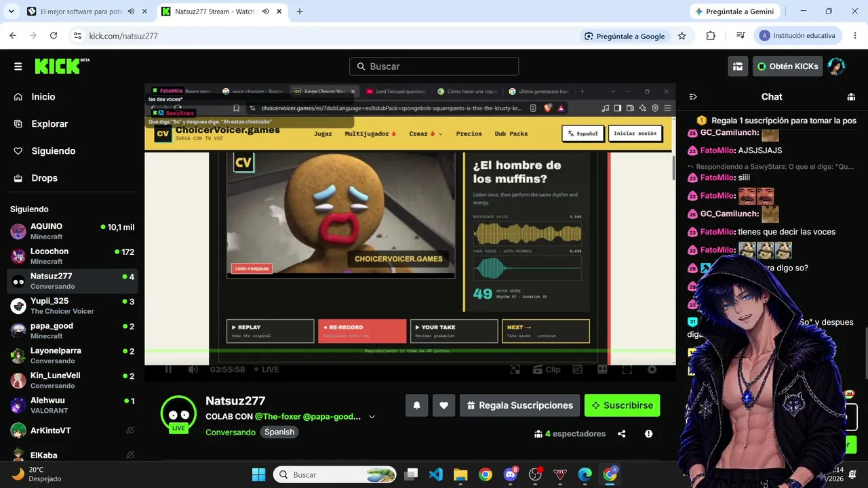Report the stream with the exclamation icon

point(649,434)
